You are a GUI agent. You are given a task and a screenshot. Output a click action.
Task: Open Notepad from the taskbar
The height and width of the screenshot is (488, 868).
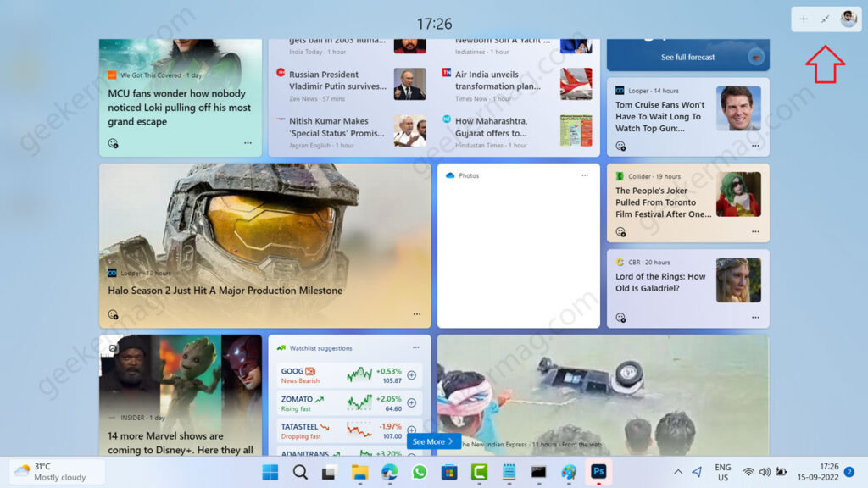pyautogui.click(x=509, y=472)
